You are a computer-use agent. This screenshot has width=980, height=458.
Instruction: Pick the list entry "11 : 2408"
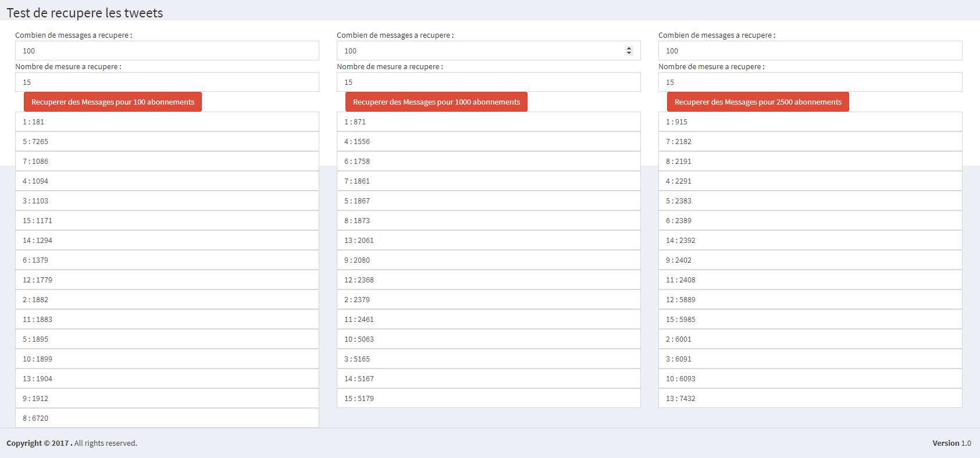point(810,280)
